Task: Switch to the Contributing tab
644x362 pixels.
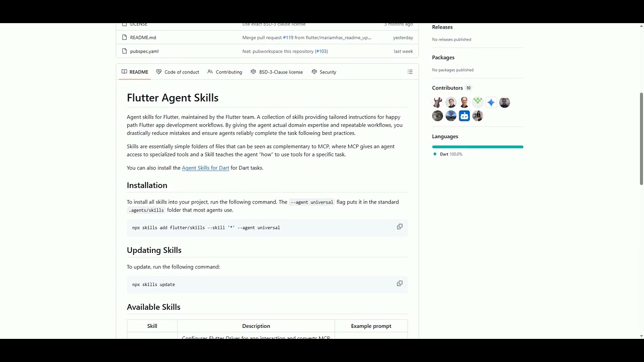Action: (225, 72)
